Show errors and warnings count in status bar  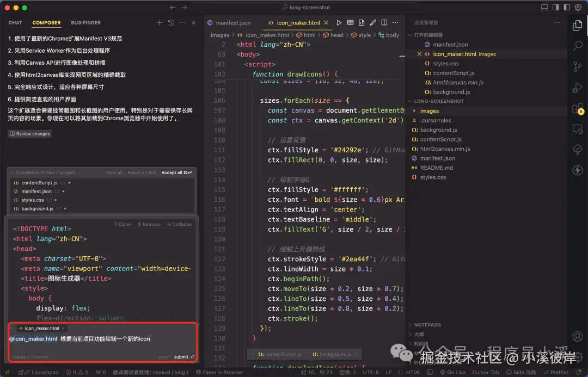77,372
